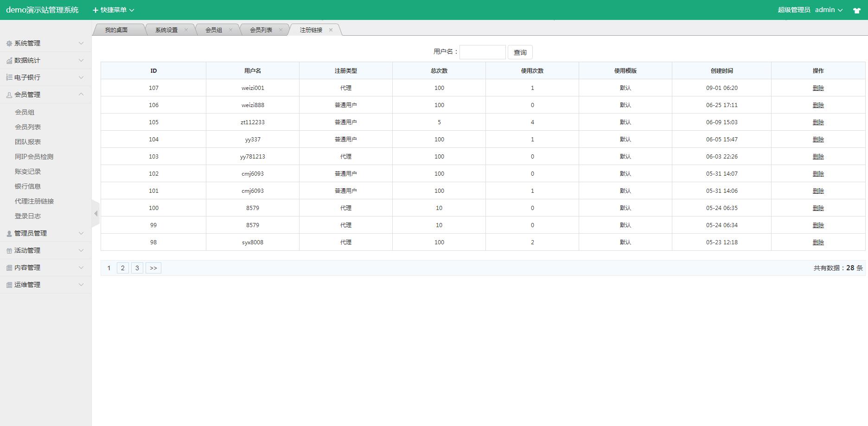Select the 注册链接 tab
This screenshot has width=868, height=426.
pos(311,30)
